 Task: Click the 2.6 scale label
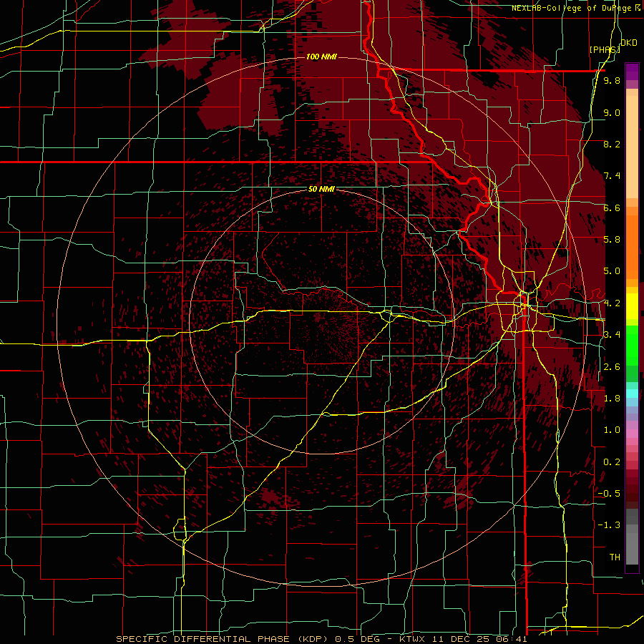pyautogui.click(x=612, y=367)
